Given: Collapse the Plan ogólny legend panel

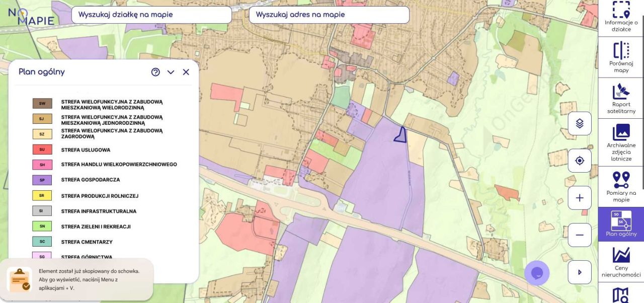Looking at the screenshot, I should [x=171, y=72].
